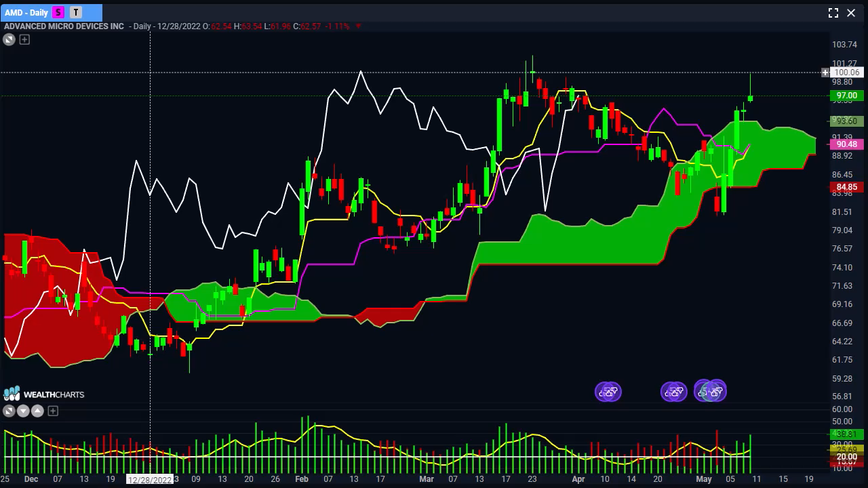This screenshot has width=868, height=488.
Task: Click the magenta S badge on AMD tab
Action: point(58,12)
